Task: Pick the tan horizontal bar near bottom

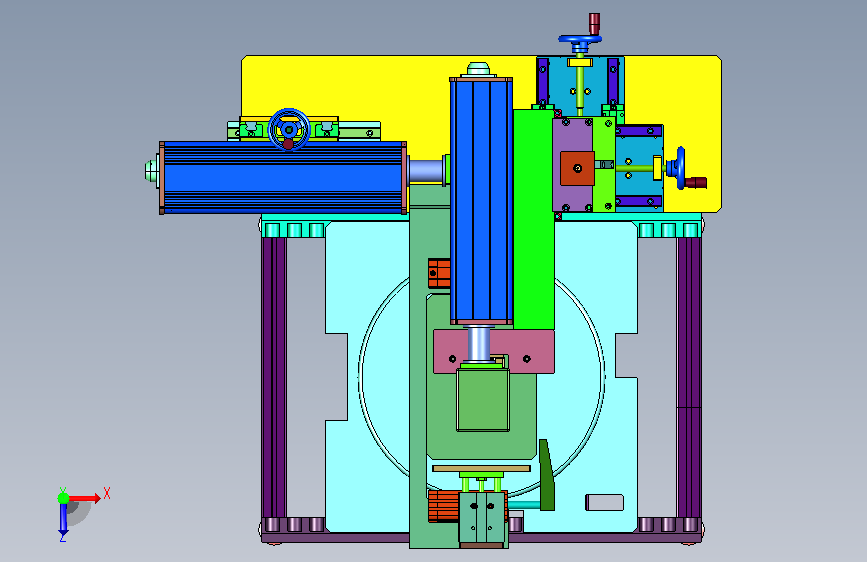Action: (481, 469)
